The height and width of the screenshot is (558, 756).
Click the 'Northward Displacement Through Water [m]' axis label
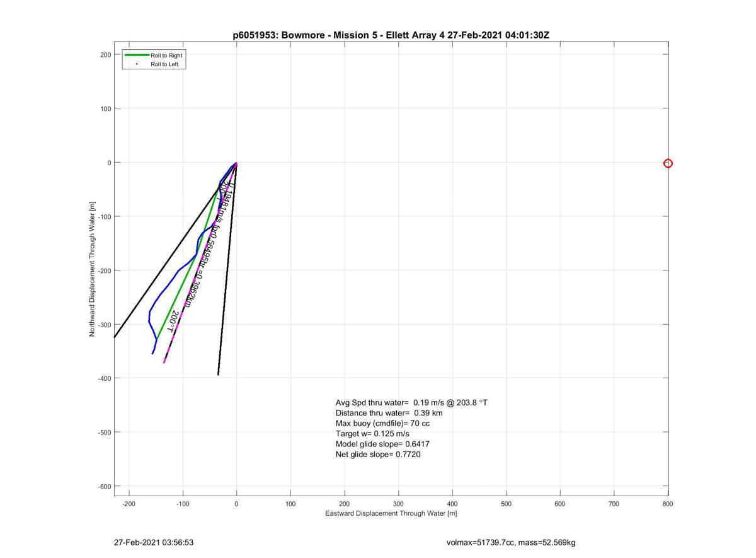tap(92, 269)
